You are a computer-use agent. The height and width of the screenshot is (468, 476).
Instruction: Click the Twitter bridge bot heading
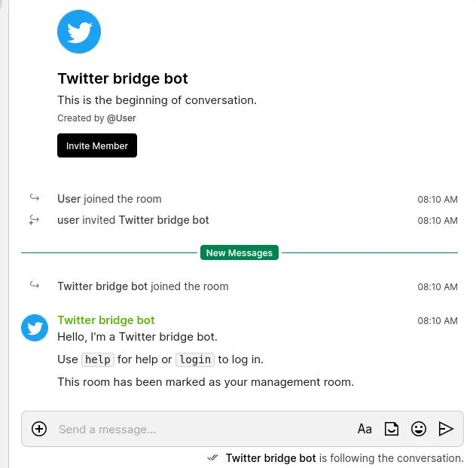[x=123, y=78]
